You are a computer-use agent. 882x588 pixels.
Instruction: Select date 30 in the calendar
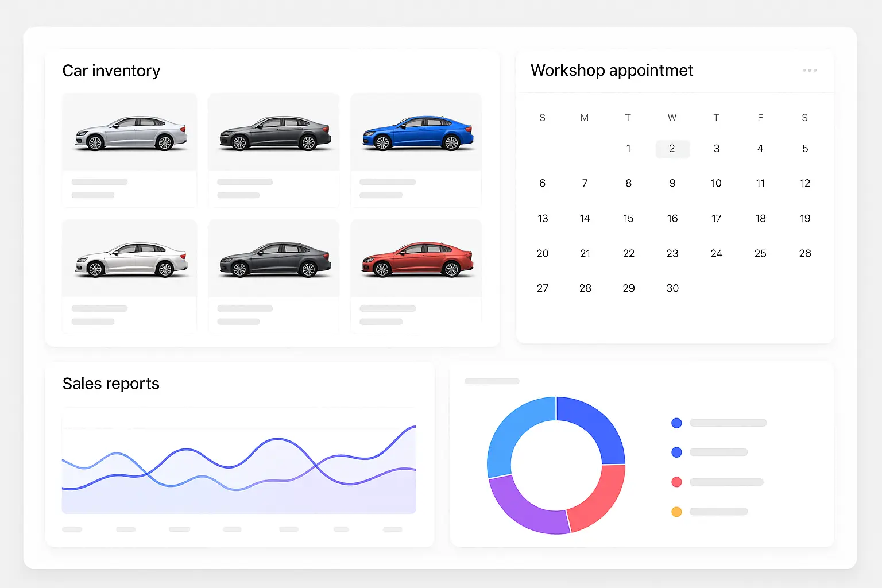pyautogui.click(x=672, y=288)
